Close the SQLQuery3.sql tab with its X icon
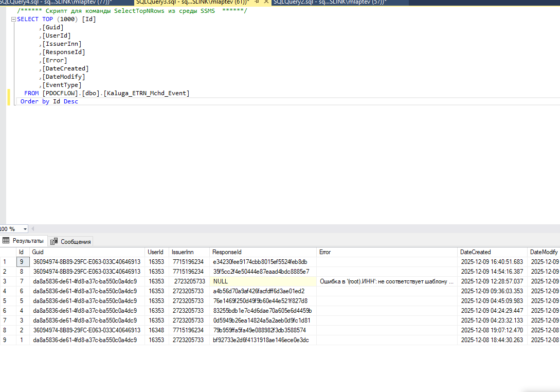Viewport: 560px width, 392px height. click(266, 2)
